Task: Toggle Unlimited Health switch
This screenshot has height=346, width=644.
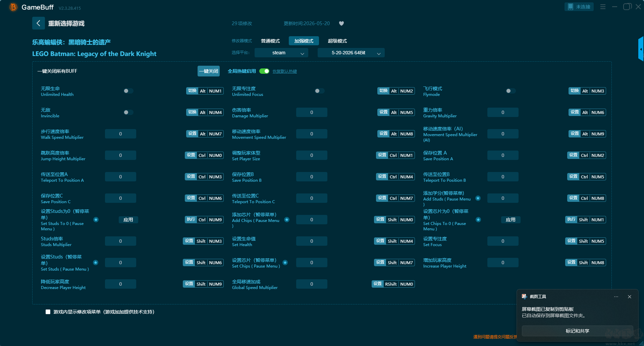Action: [128, 91]
